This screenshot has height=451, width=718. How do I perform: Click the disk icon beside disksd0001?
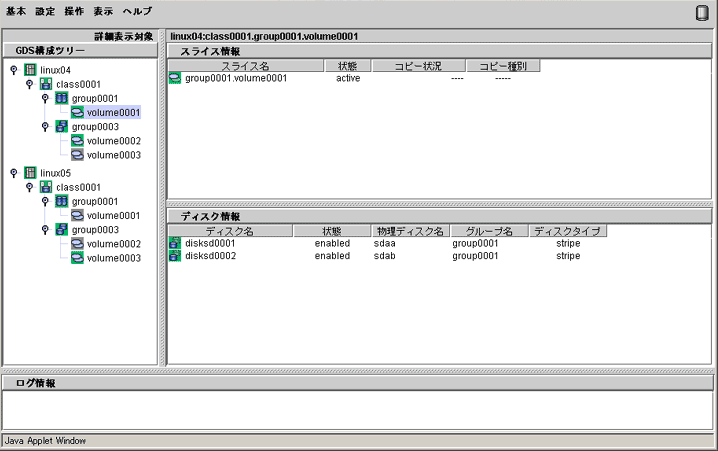click(175, 243)
